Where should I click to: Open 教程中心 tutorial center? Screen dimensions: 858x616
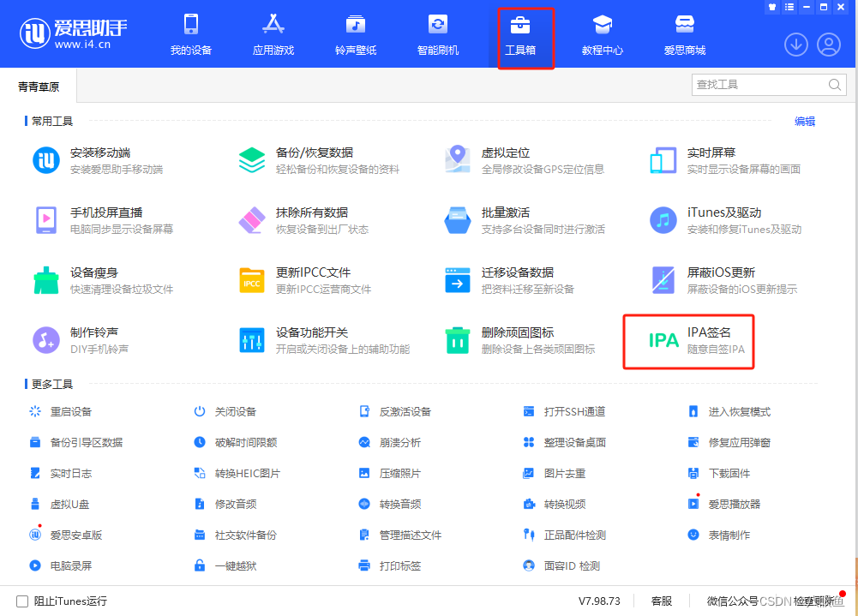[603, 34]
